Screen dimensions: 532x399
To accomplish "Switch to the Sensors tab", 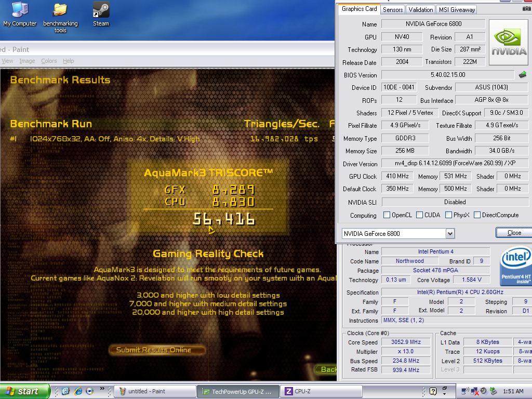I will tap(393, 9).
